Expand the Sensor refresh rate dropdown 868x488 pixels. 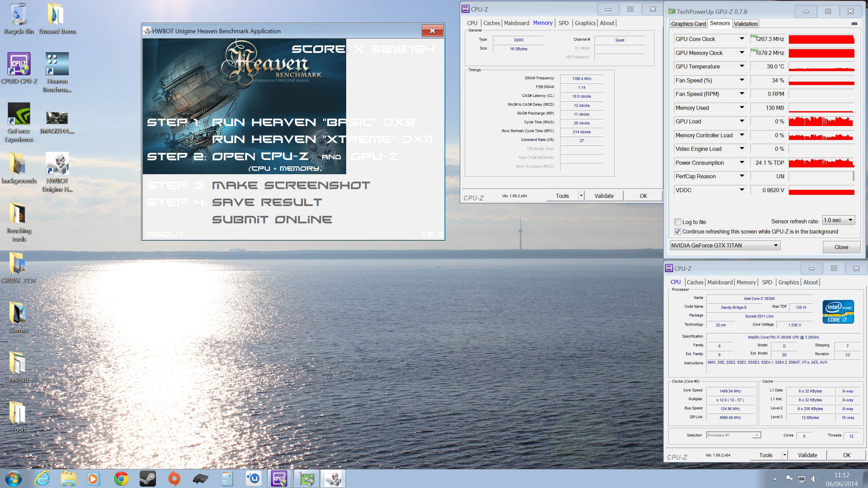coord(839,220)
